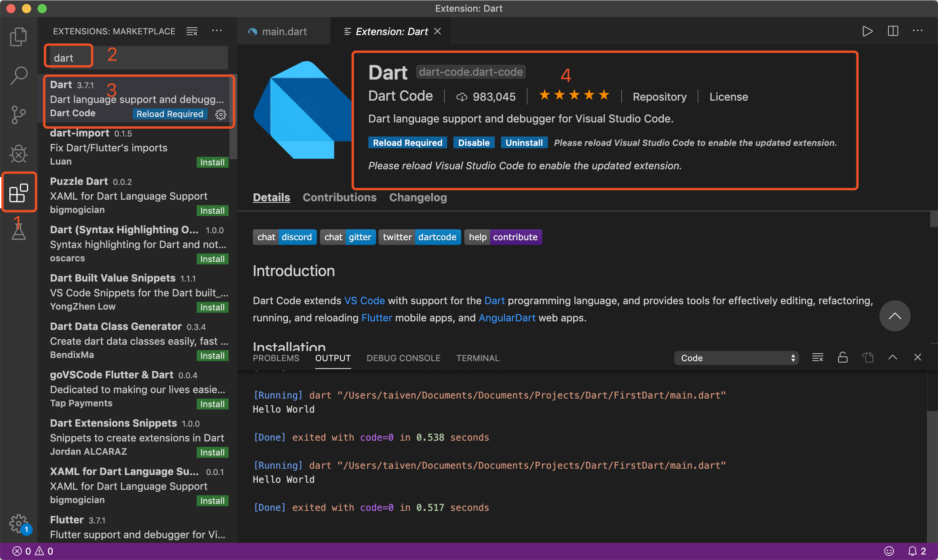Image resolution: width=938 pixels, height=560 pixels.
Task: Toggle the output scroll lock icon
Action: pos(843,358)
